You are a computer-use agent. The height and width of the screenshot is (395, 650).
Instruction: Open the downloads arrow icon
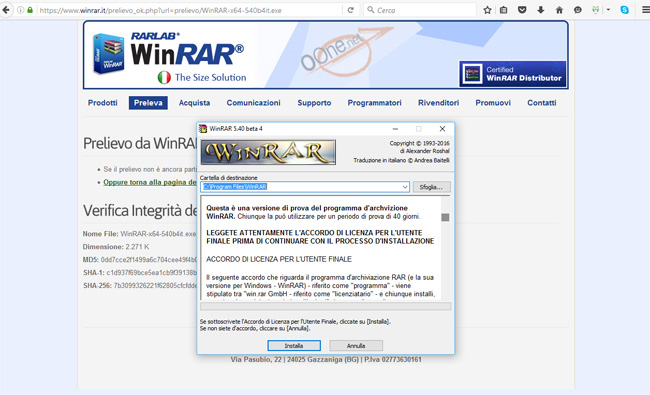click(x=541, y=10)
